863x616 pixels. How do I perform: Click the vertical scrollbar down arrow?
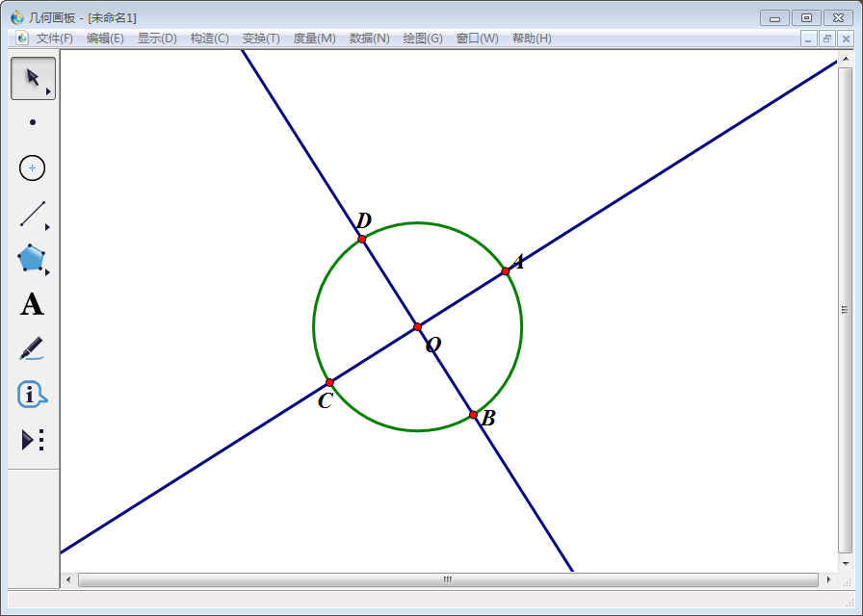(x=846, y=563)
